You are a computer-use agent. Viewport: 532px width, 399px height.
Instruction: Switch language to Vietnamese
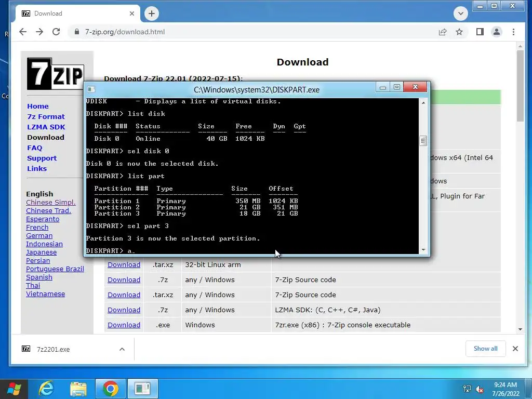(46, 294)
